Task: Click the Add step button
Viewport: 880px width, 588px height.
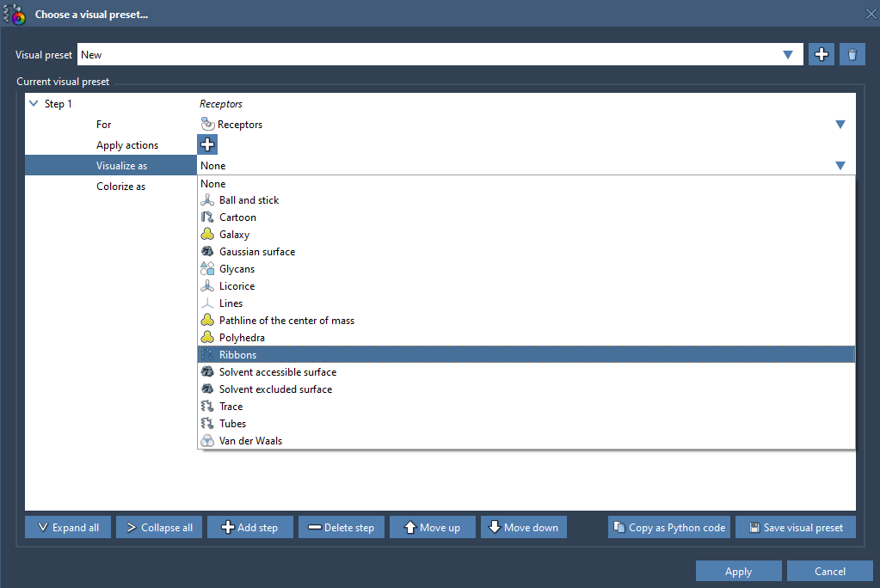Action: tap(249, 528)
